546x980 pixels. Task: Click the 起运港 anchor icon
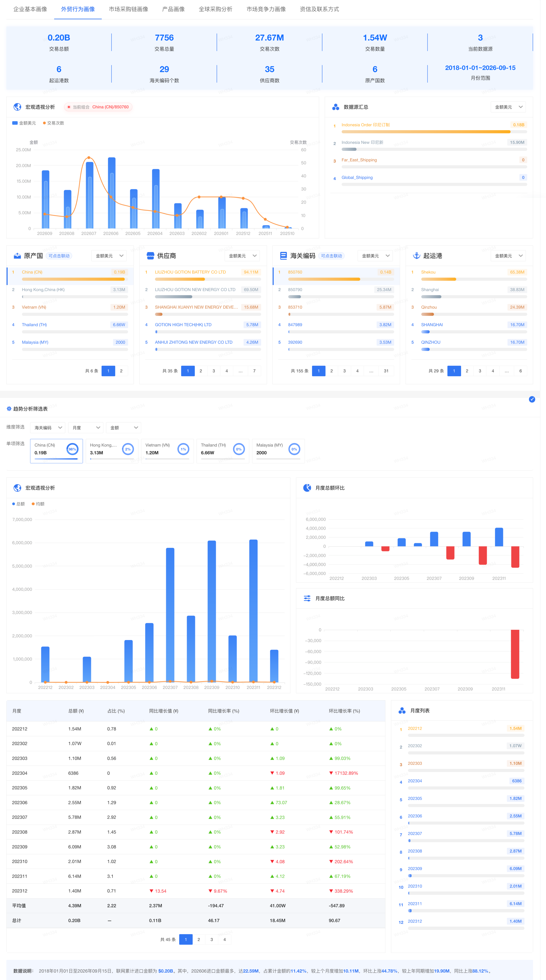click(416, 256)
